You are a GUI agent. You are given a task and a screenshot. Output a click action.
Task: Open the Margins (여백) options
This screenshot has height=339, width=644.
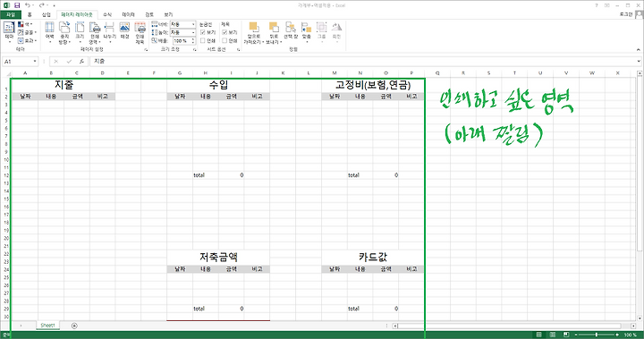pos(50,32)
